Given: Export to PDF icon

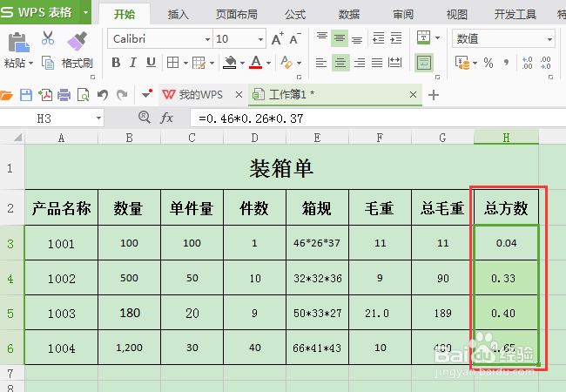Looking at the screenshot, I should pos(45,95).
